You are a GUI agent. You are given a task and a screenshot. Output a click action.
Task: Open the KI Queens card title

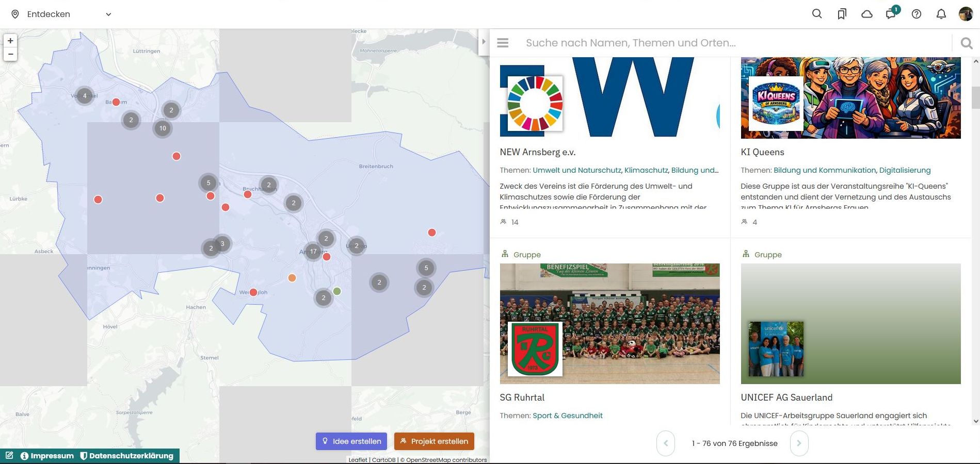coord(762,152)
